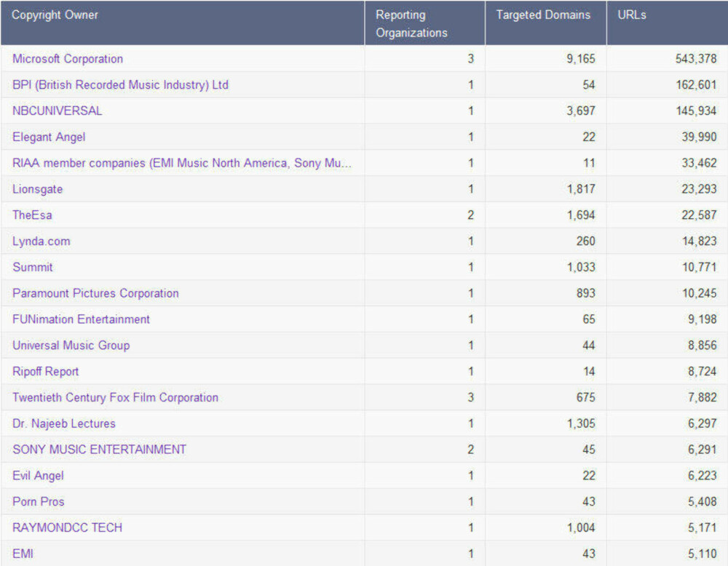Screen dimensions: 728x566
Task: Click the targeted domains value 893
Action: pyautogui.click(x=586, y=294)
